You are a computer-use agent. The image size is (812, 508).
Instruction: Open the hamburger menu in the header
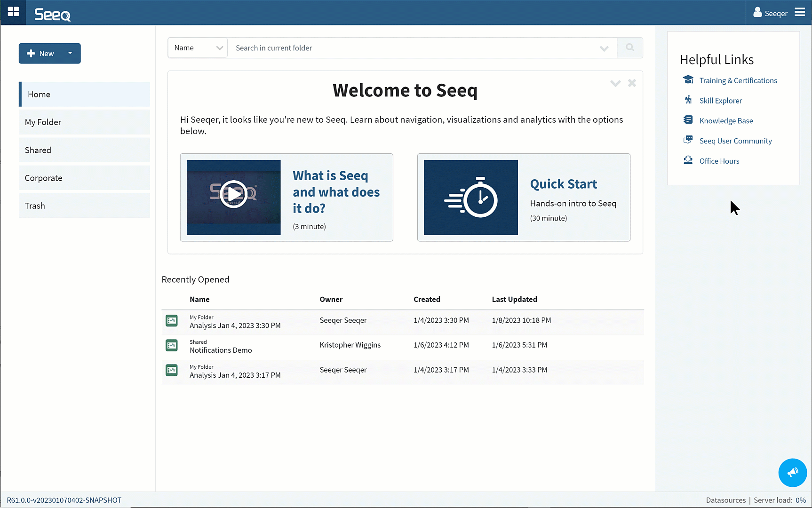click(x=800, y=12)
